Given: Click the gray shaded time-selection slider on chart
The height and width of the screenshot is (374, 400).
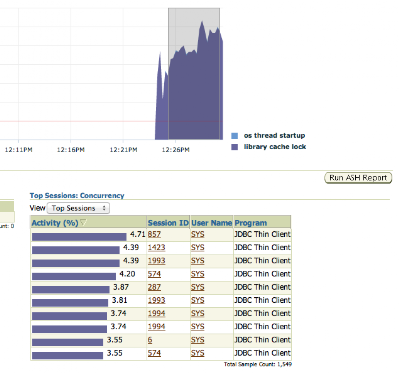Looking at the screenshot, I should click(x=194, y=73).
